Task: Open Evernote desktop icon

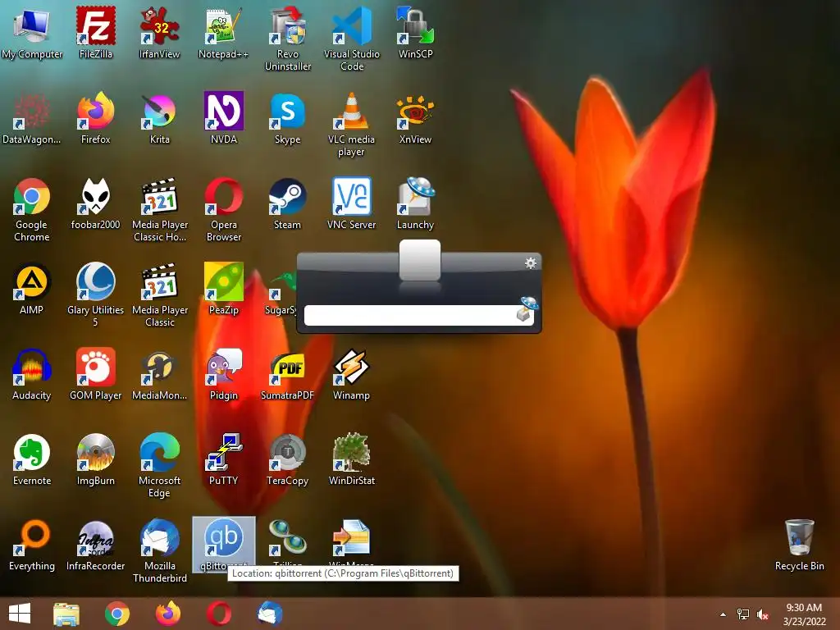Action: (32, 459)
